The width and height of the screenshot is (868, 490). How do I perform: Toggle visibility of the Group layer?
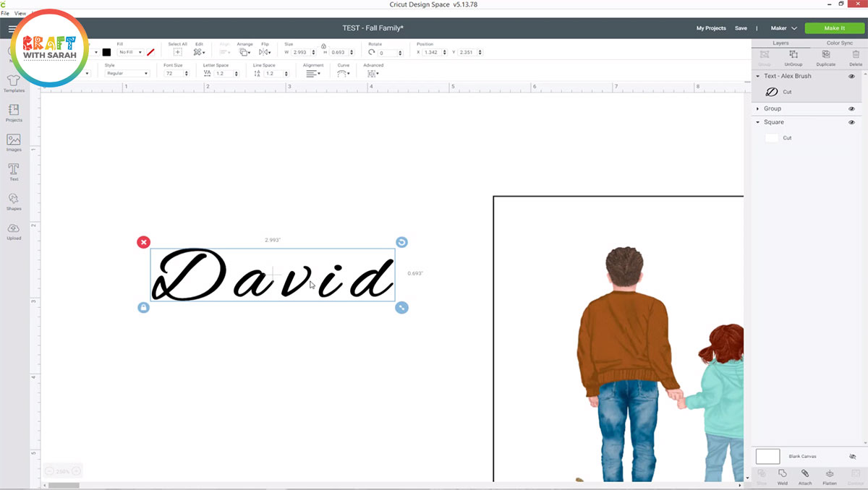[851, 108]
